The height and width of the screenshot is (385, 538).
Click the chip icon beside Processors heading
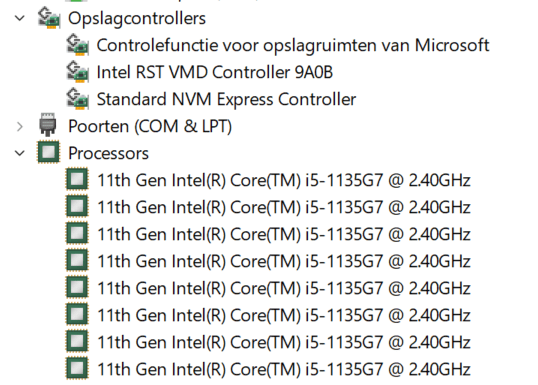[x=48, y=152]
